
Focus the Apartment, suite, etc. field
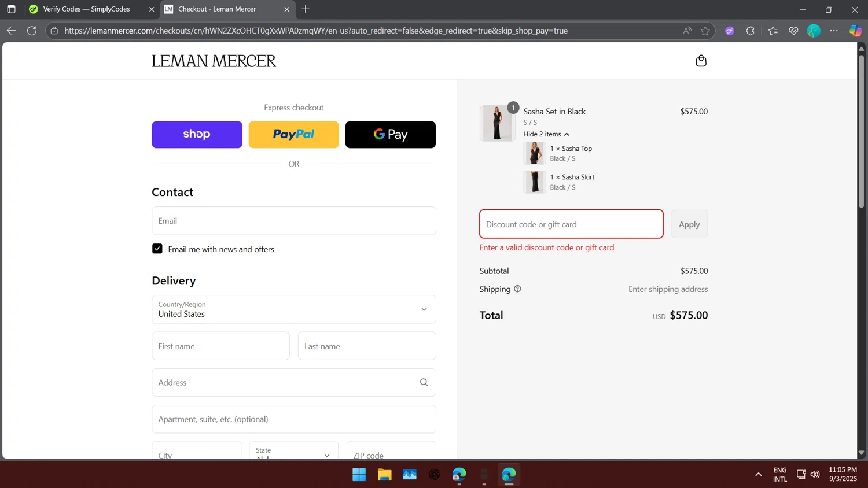click(x=294, y=419)
